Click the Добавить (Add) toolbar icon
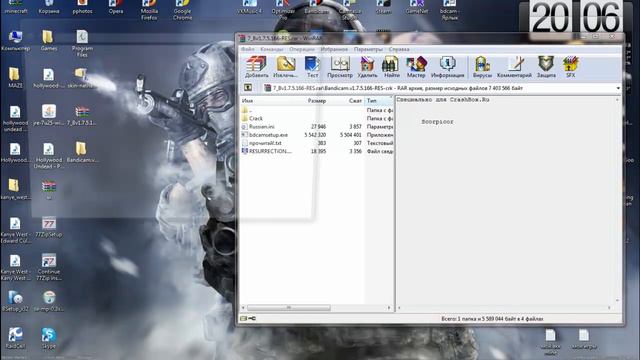This screenshot has height=360, width=640. pos(257,67)
